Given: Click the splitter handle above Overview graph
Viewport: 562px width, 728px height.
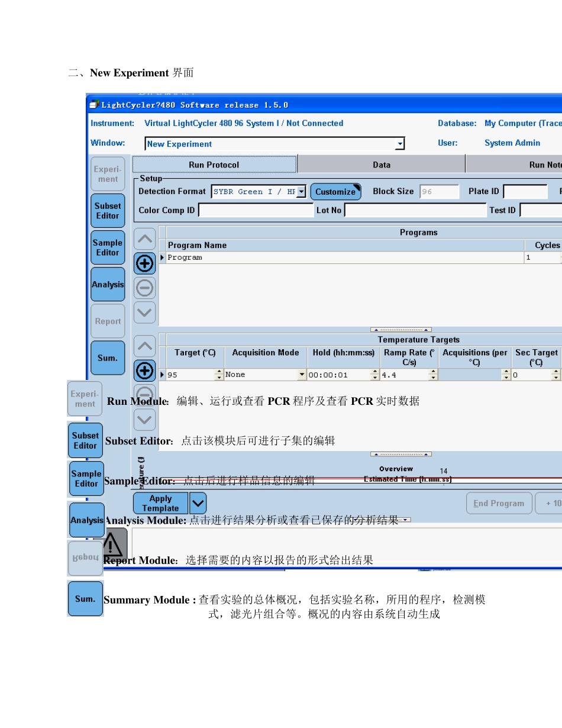Looking at the screenshot, I should coord(401,454).
